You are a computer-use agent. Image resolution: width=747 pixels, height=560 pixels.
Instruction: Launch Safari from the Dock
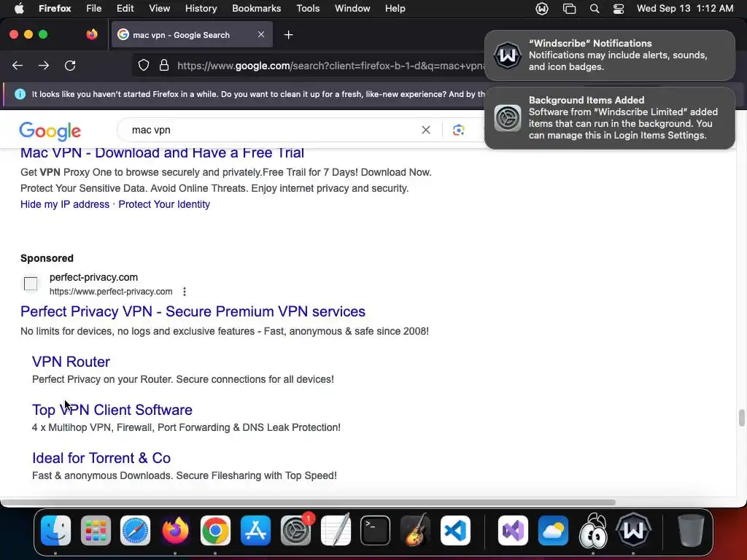(x=135, y=530)
